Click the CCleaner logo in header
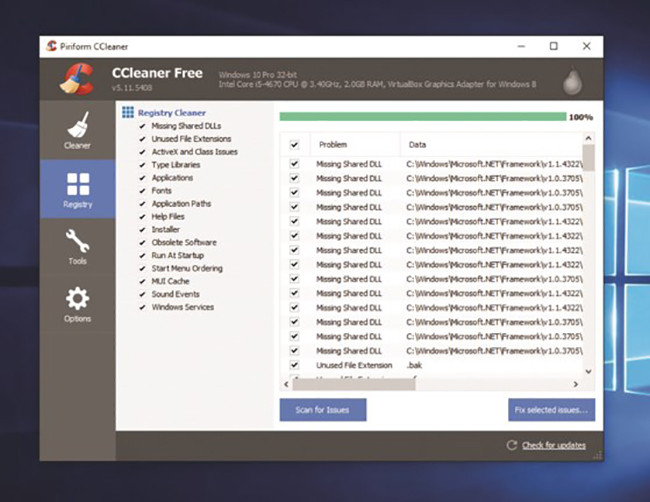650x502 pixels. coord(76,78)
